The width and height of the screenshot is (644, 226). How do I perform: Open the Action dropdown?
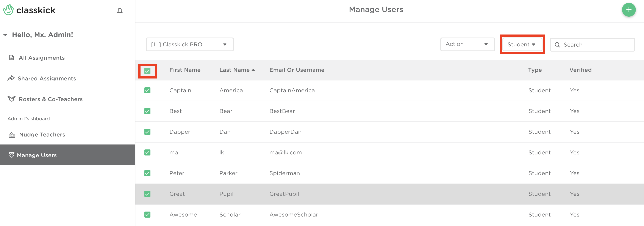pyautogui.click(x=467, y=44)
